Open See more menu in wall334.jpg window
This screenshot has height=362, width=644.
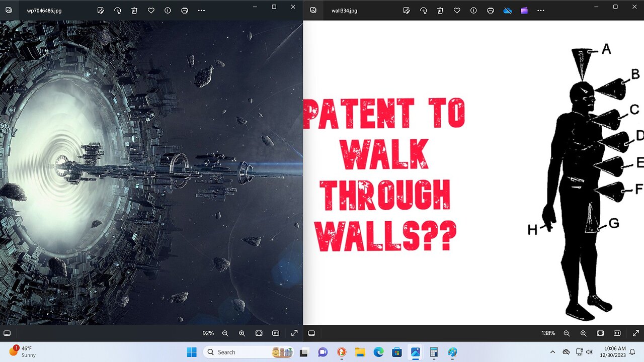pyautogui.click(x=541, y=10)
